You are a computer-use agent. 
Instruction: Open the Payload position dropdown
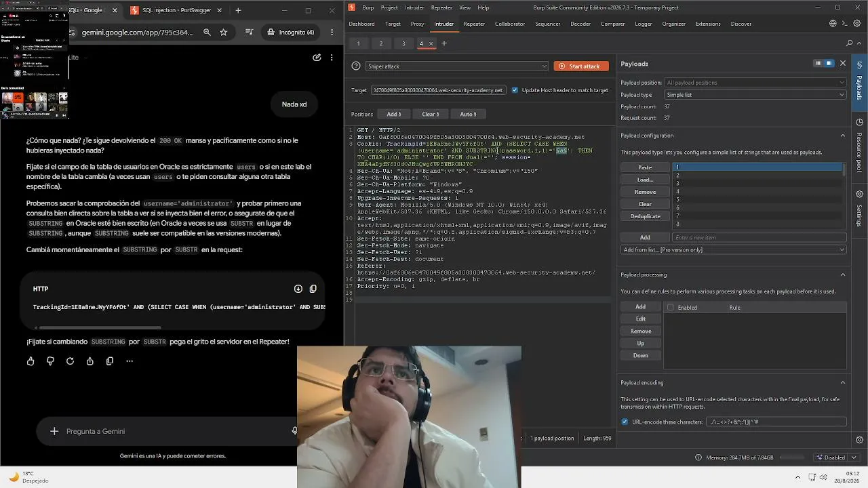(x=755, y=83)
